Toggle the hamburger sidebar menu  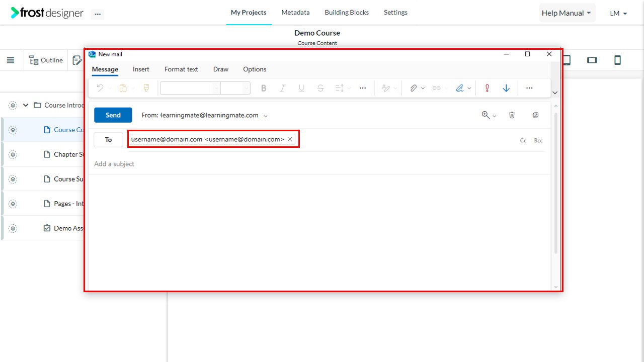coord(11,60)
